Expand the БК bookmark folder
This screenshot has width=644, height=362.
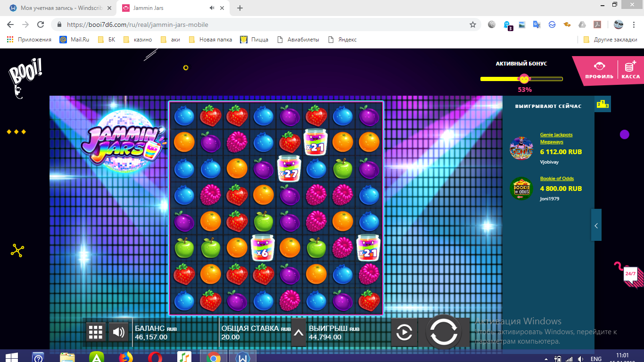[107, 40]
